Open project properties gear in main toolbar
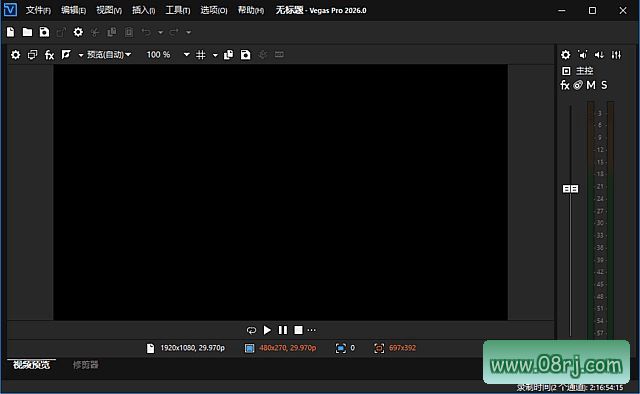 pyautogui.click(x=78, y=32)
